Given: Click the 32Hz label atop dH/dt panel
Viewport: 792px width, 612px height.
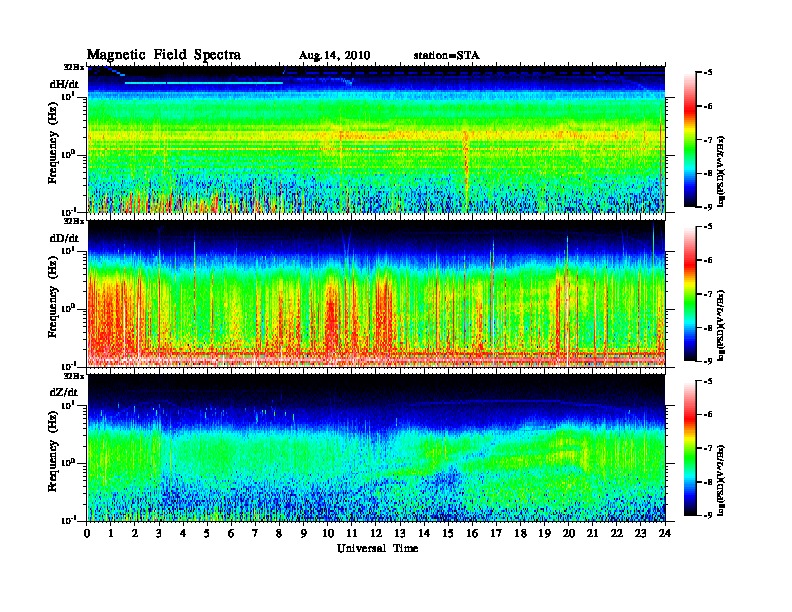Looking at the screenshot, I should pos(73,66).
